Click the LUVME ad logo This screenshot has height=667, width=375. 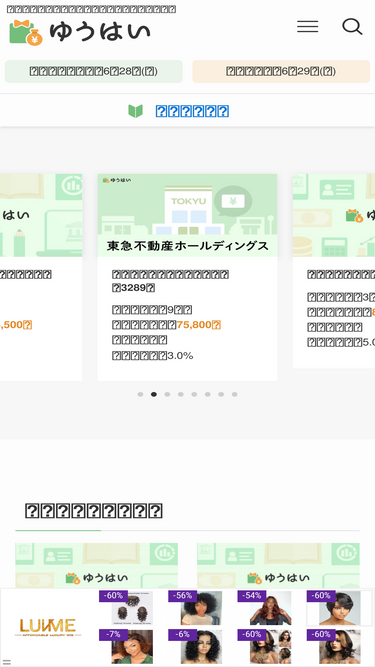point(48,627)
